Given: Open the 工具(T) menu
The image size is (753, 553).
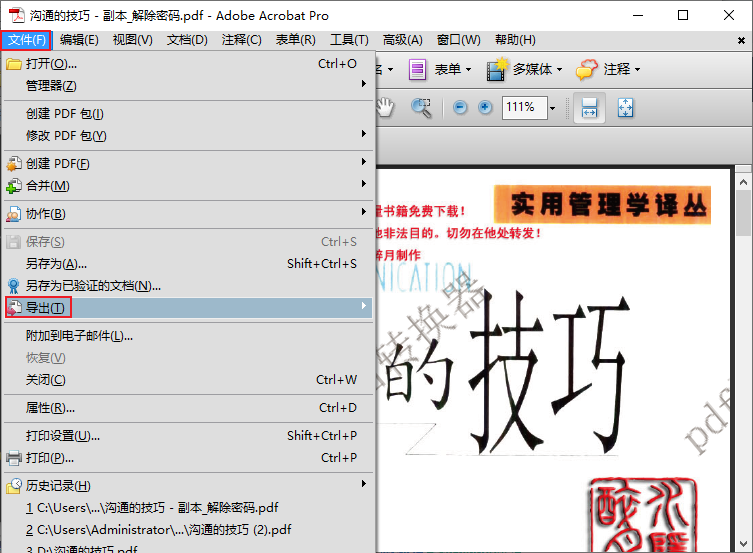Looking at the screenshot, I should (x=349, y=40).
